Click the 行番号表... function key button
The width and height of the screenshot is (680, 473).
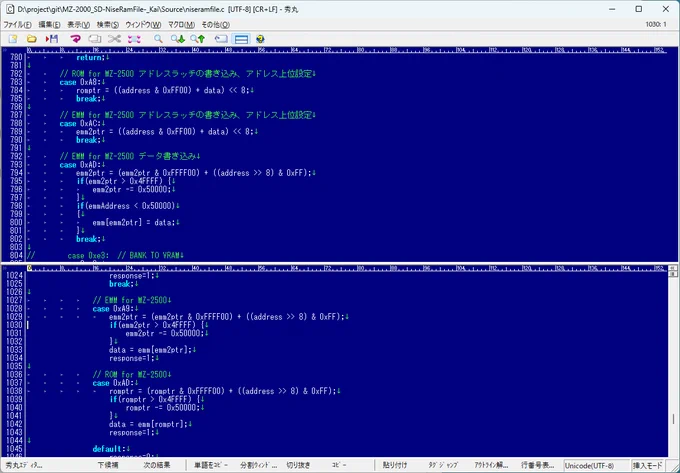[537, 465]
